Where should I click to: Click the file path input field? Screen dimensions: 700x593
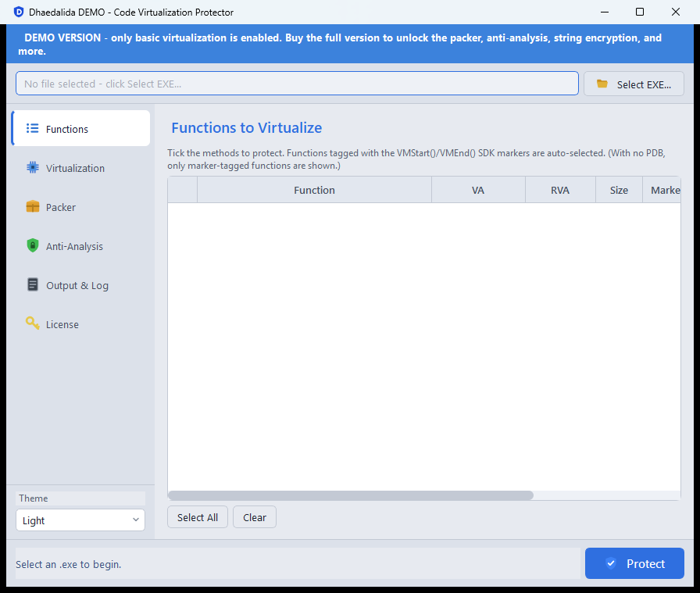[x=297, y=84]
